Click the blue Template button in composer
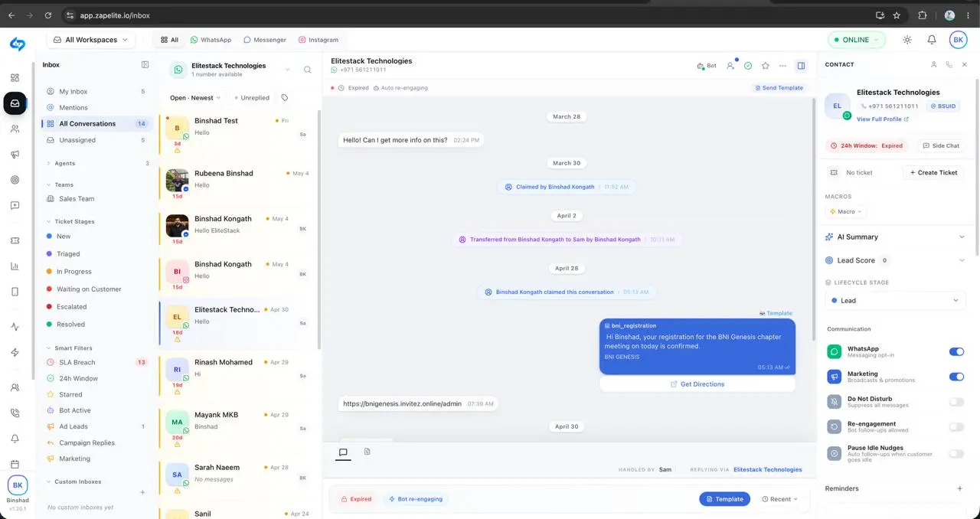980x519 pixels. (x=724, y=499)
